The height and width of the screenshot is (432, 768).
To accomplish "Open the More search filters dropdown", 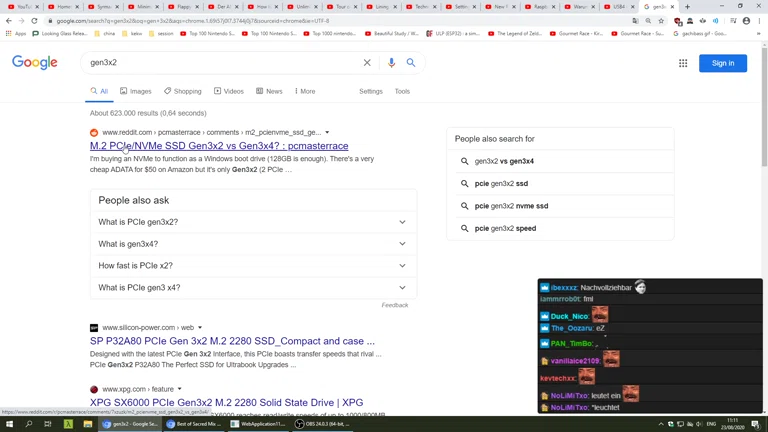I will click(305, 91).
